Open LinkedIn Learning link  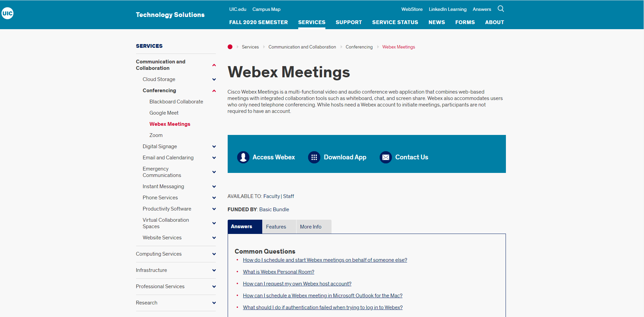click(x=448, y=9)
